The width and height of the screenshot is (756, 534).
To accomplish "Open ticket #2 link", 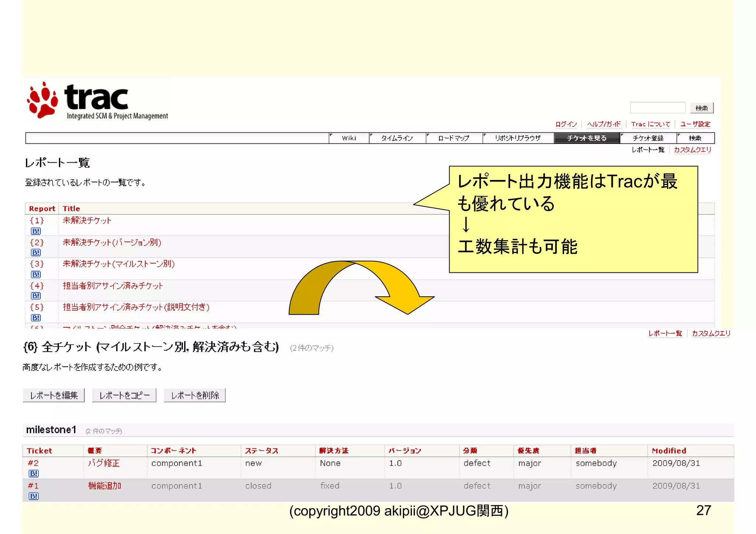I will (x=33, y=463).
